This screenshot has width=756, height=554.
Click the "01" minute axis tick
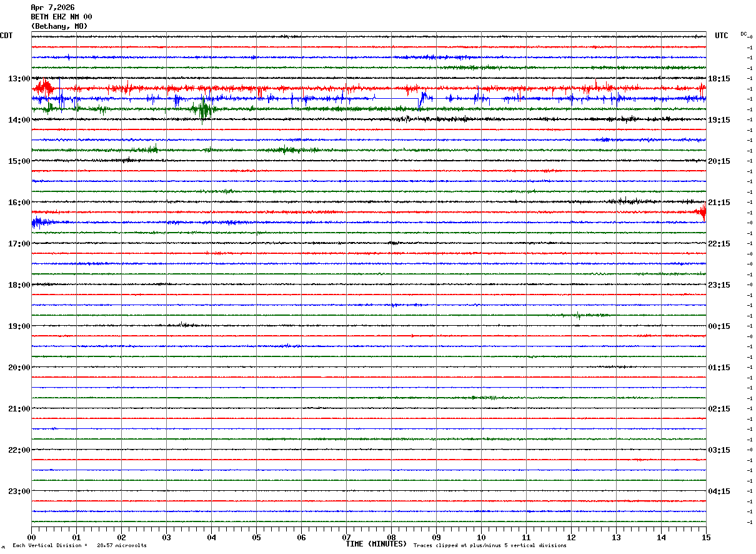click(76, 537)
